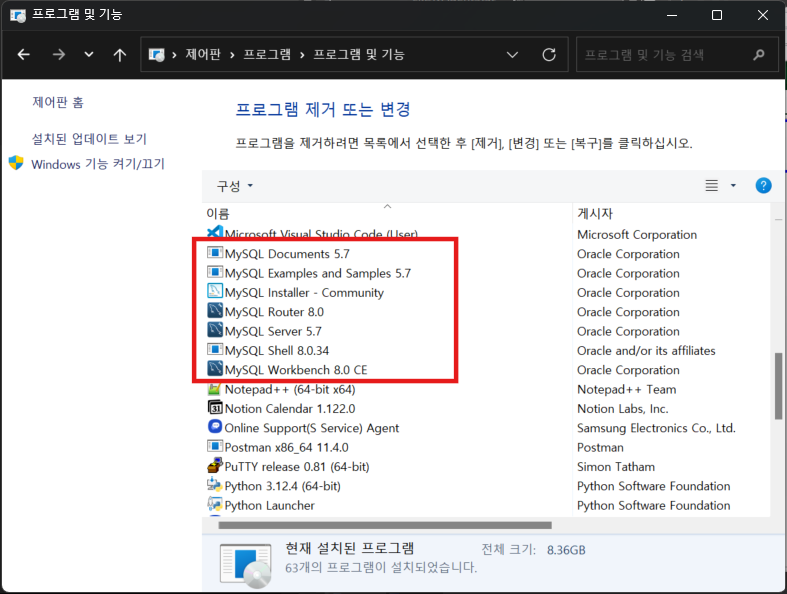The width and height of the screenshot is (787, 594).
Task: Click MySQL Workbench 8.0 CE program name
Action: [296, 370]
